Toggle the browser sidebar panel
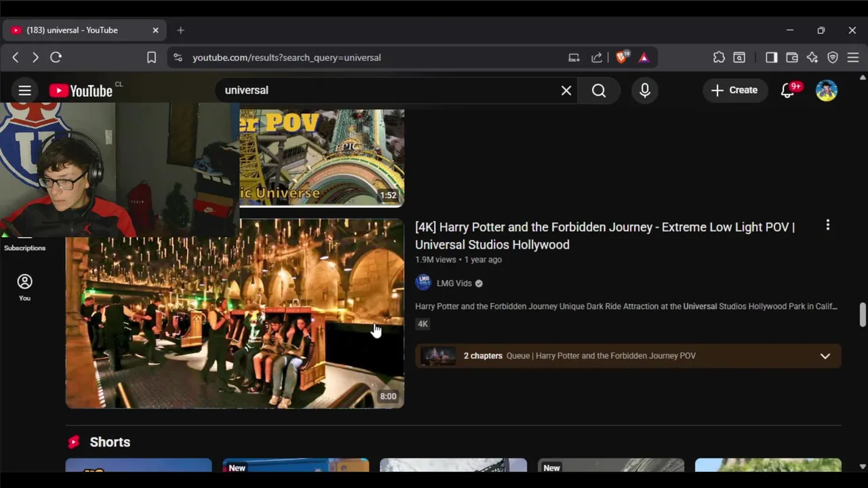This screenshot has width=868, height=488. 771,58
